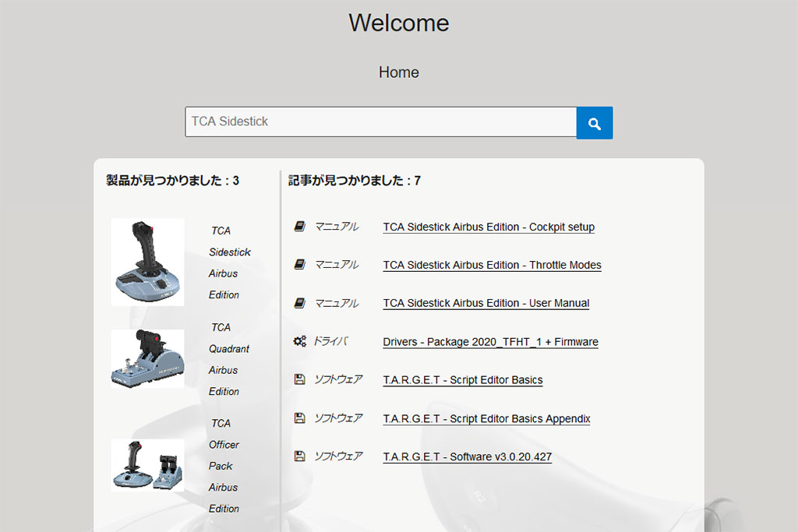Click the TCA Quadrant Airbus Edition product name

pyautogui.click(x=228, y=359)
